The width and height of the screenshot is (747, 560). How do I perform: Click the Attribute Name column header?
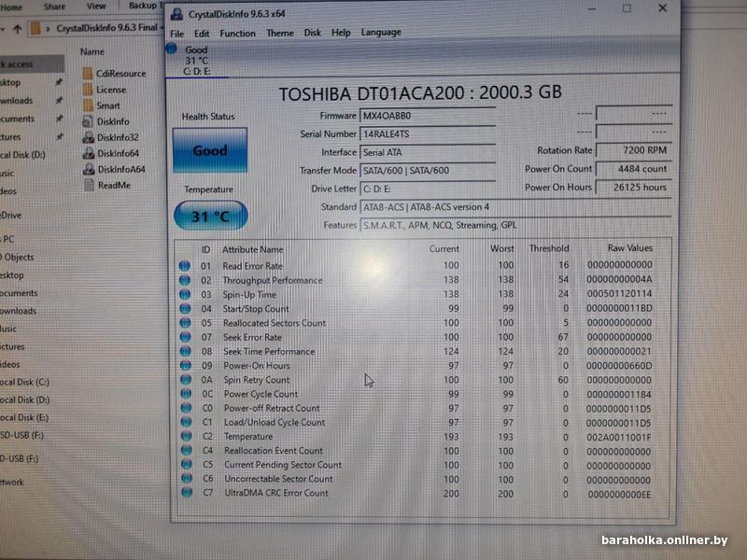coord(252,249)
